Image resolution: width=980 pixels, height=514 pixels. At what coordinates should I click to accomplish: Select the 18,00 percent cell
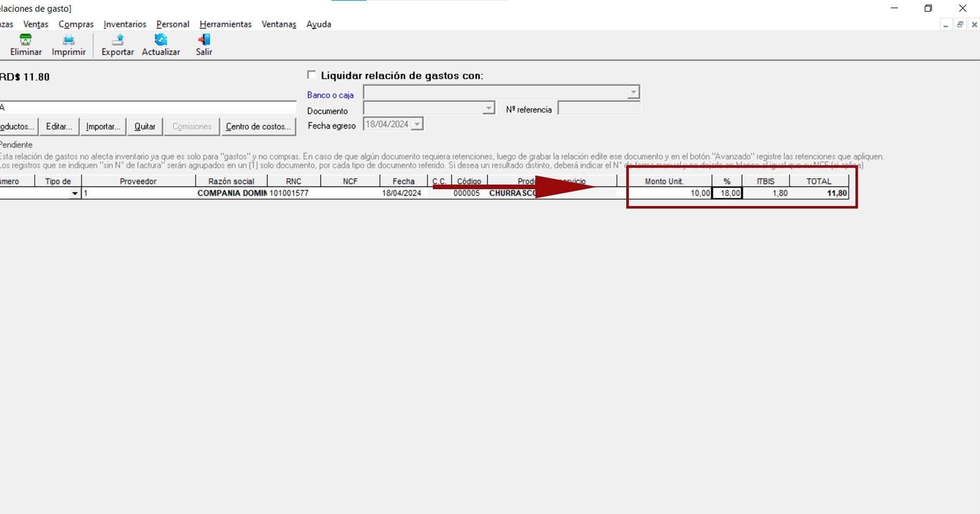pyautogui.click(x=727, y=193)
